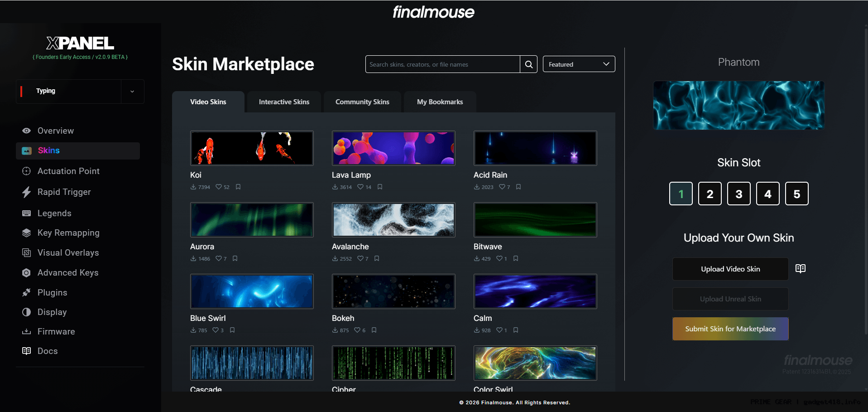The image size is (868, 412).
Task: Click Submit Skin for Marketplace button
Action: [730, 329]
